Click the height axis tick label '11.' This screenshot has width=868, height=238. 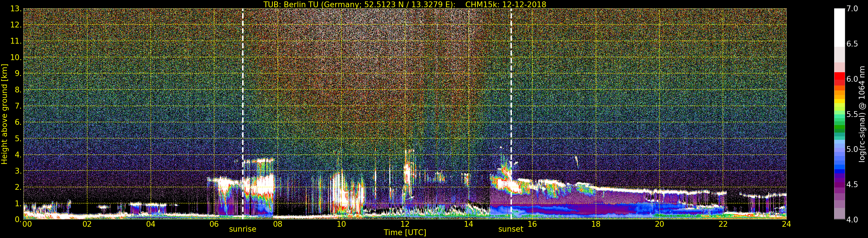point(16,41)
